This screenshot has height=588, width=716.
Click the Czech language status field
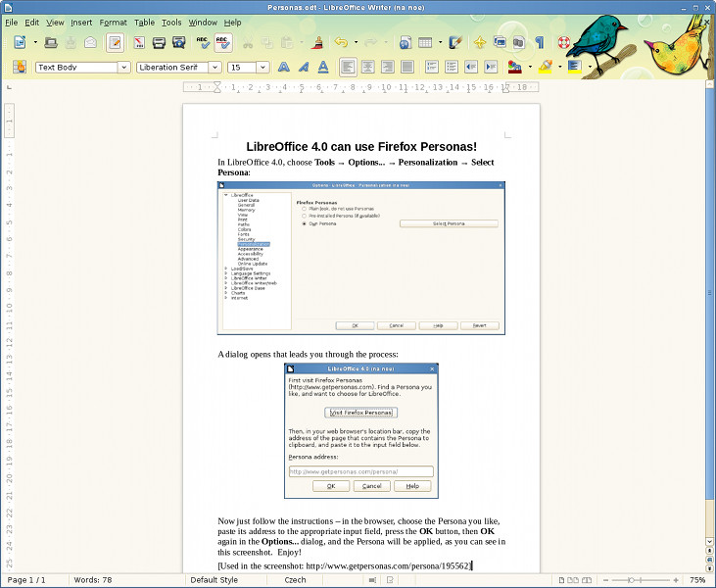click(295, 580)
